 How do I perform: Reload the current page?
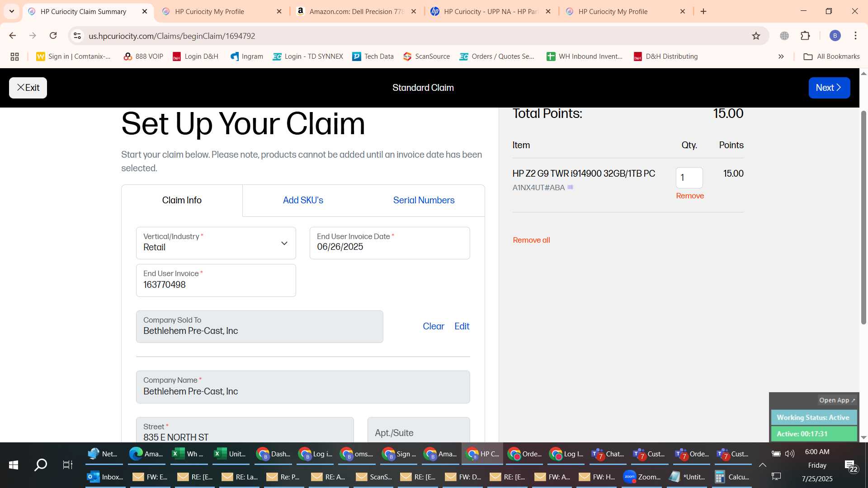[53, 36]
